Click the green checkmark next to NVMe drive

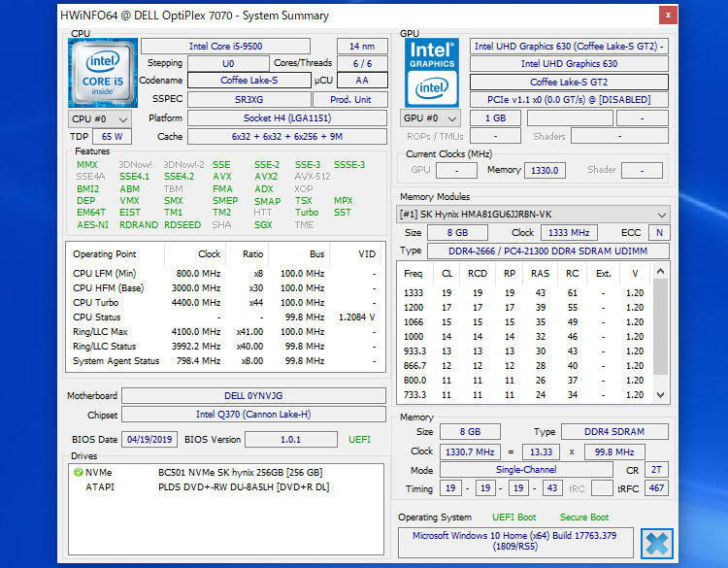(x=78, y=472)
